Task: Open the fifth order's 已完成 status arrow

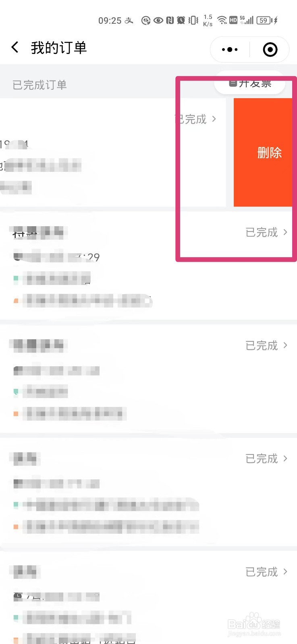Action: 267,572
